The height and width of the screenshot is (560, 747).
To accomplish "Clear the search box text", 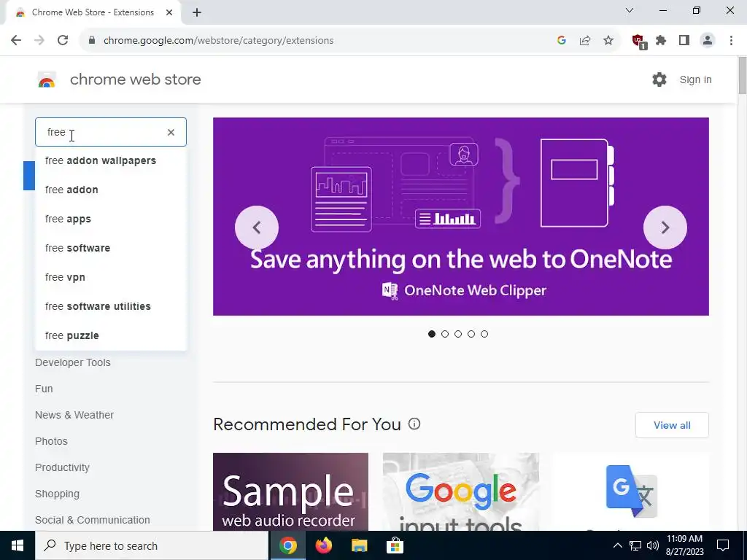I will [x=171, y=133].
